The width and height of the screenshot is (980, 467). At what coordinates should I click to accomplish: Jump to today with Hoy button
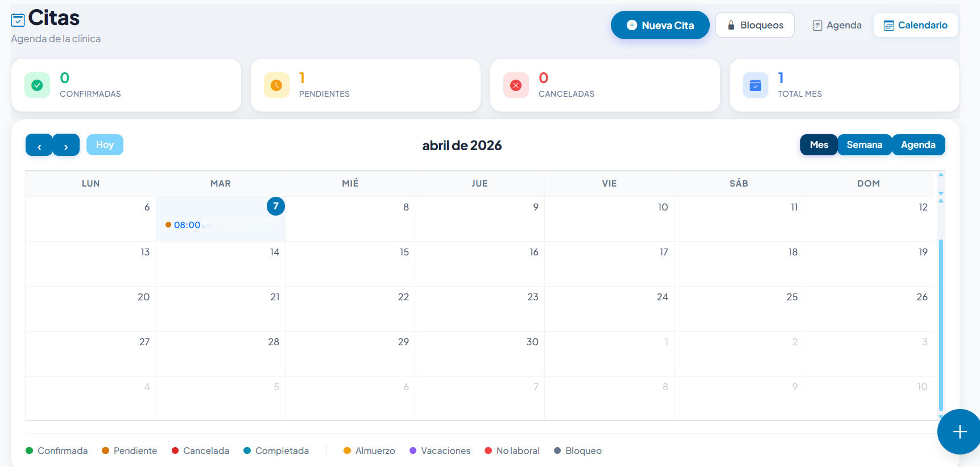(x=105, y=144)
